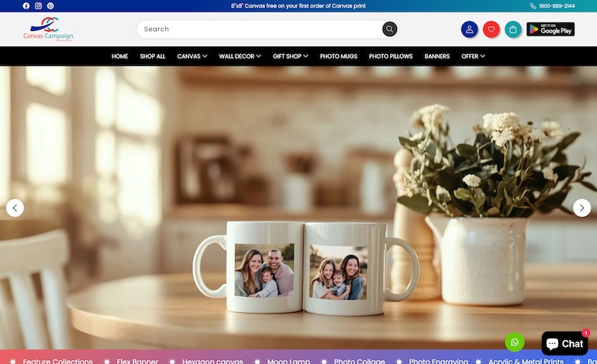Expand the Offer dropdown menu
Screen dimensions: 597x364
point(473,57)
